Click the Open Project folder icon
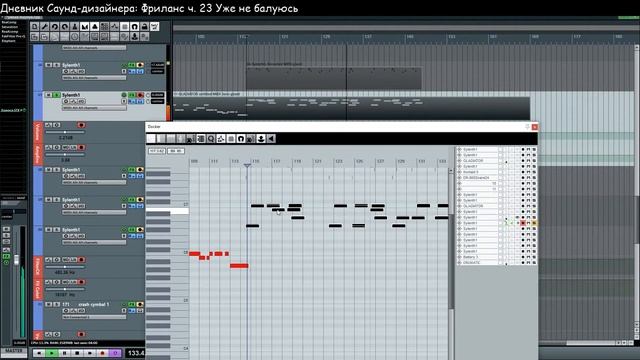This screenshot has height=360, width=640. (x=35, y=37)
